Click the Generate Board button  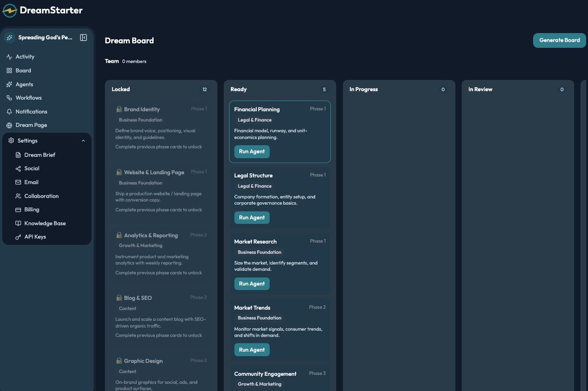coord(560,40)
